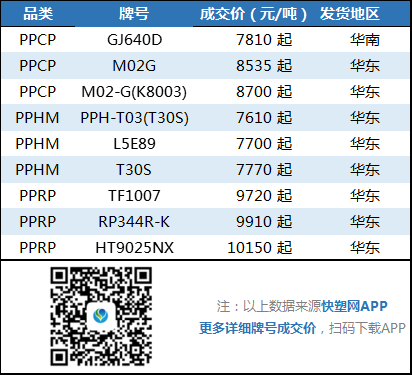Click price 7810 起

[x=264, y=40]
